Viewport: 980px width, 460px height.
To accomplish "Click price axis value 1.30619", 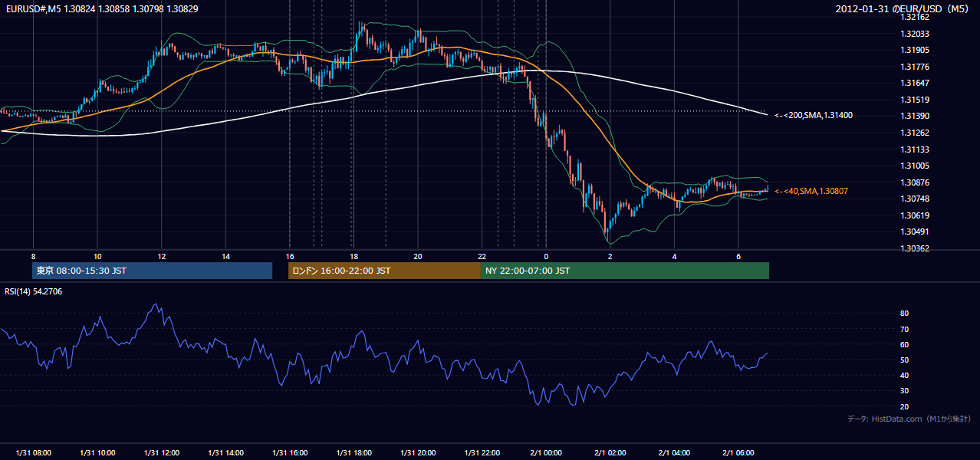I will 914,215.
